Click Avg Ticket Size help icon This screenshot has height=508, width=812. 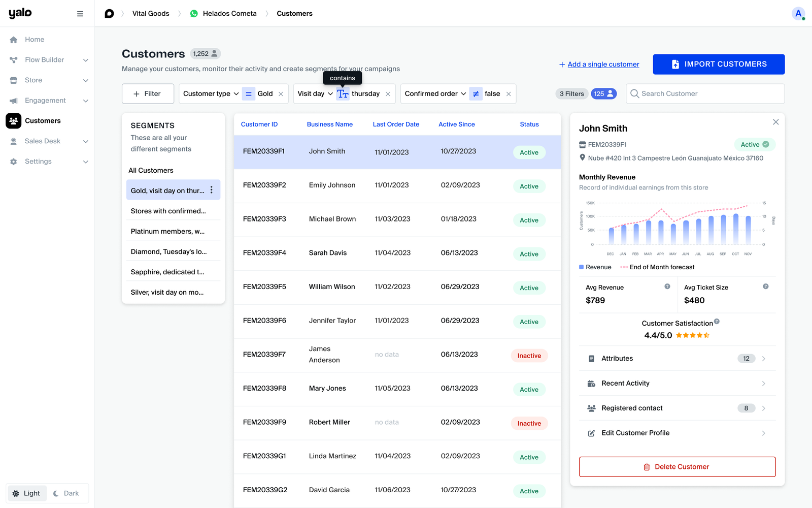point(766,287)
